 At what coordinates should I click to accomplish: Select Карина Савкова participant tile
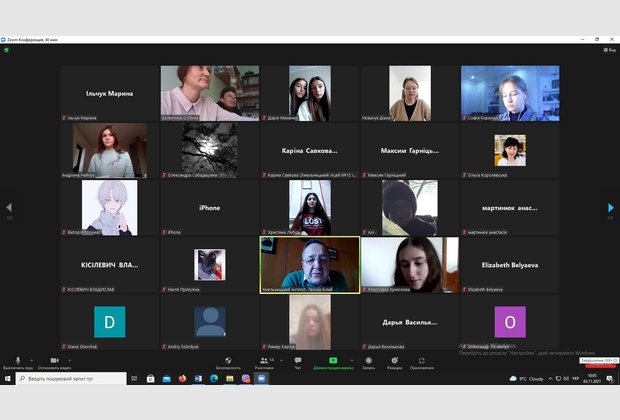pyautogui.click(x=310, y=150)
